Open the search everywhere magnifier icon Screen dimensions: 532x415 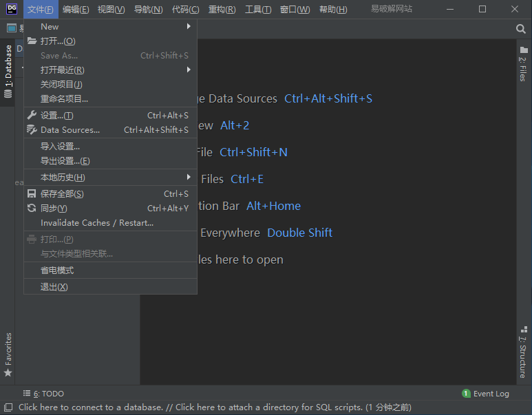(x=521, y=29)
